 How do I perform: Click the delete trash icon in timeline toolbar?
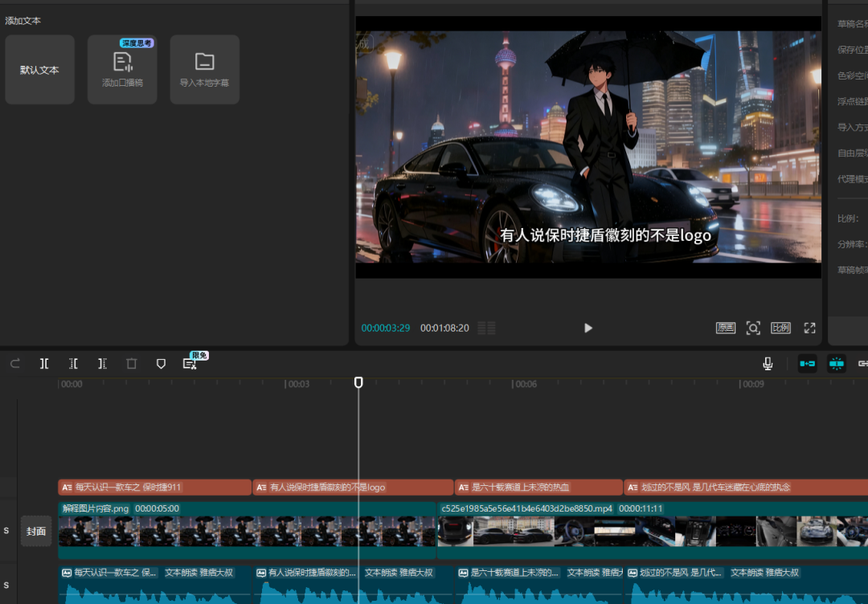click(132, 364)
